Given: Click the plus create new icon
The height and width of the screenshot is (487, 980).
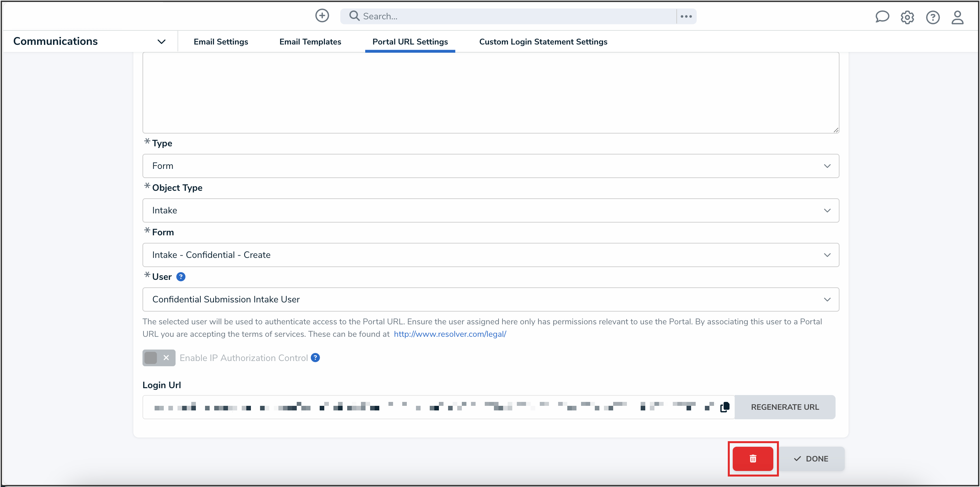Looking at the screenshot, I should 322,16.
